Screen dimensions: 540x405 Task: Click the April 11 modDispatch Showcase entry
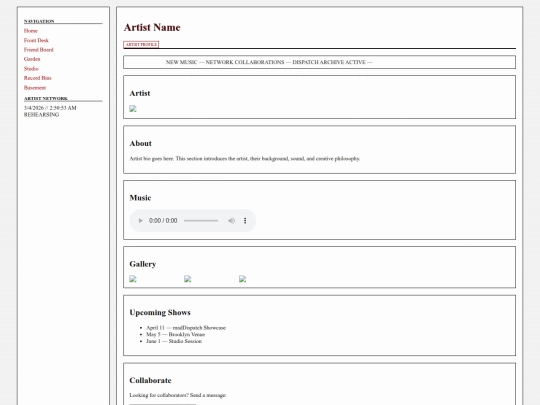[186, 328]
